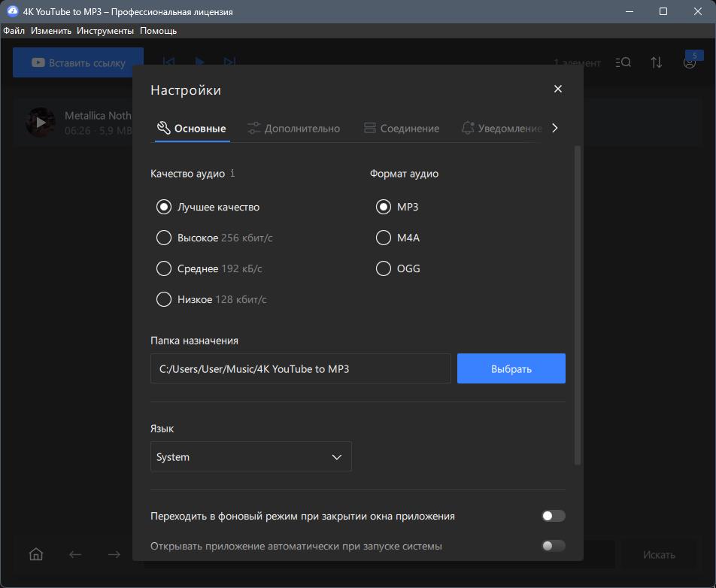716x588 pixels.
Task: Show more settings tabs with the right chevron
Action: click(555, 129)
